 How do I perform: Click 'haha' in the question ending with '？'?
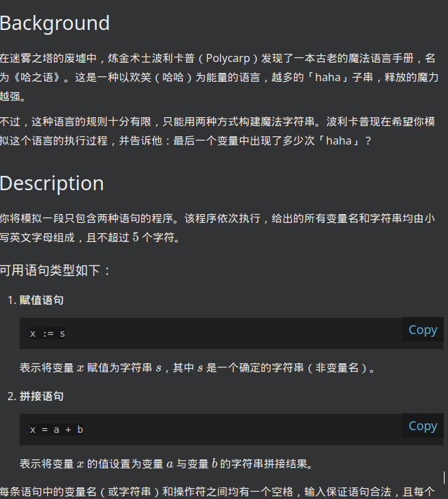(339, 140)
